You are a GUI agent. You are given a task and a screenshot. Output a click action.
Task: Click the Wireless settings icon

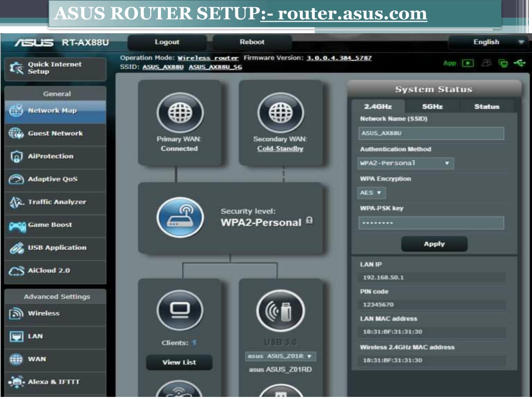[x=16, y=313]
